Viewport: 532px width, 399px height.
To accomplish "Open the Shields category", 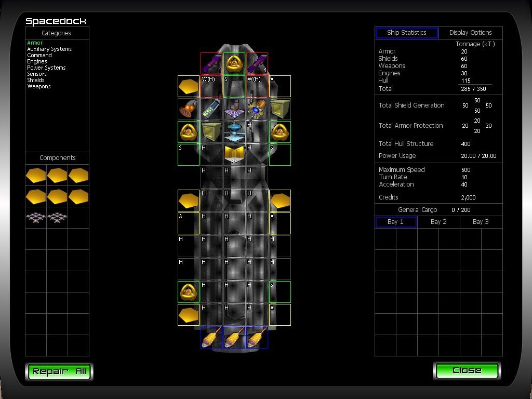I will pos(36,81).
